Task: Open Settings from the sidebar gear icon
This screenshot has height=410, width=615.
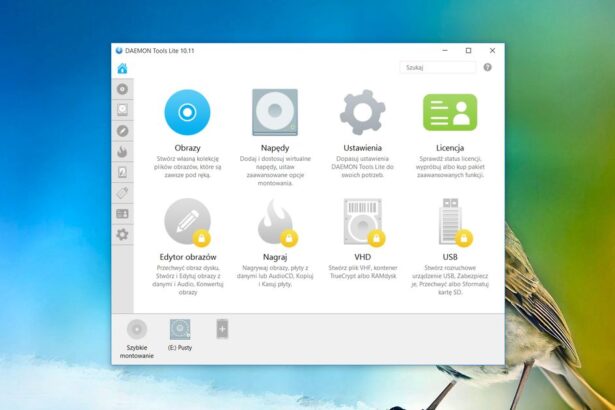Action: pyautogui.click(x=122, y=235)
